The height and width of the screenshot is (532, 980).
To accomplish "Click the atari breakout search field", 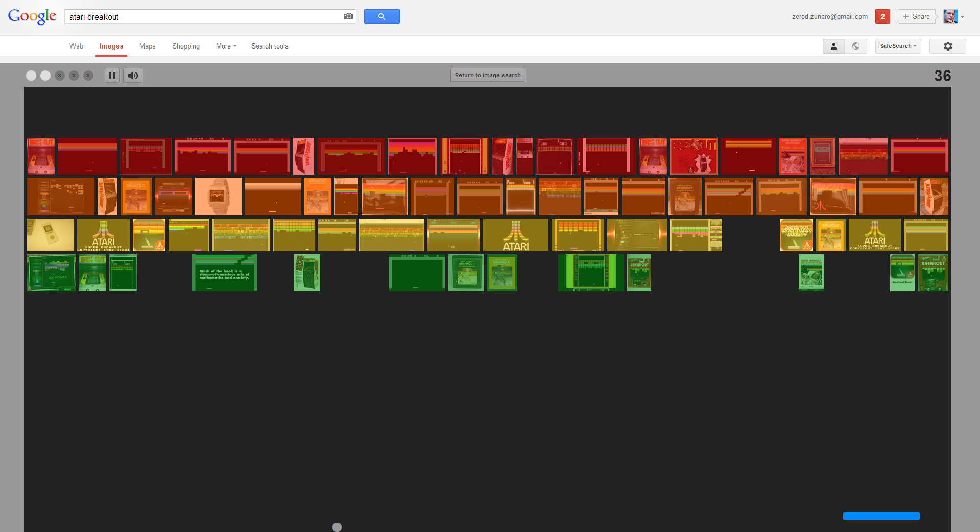I will [x=204, y=17].
